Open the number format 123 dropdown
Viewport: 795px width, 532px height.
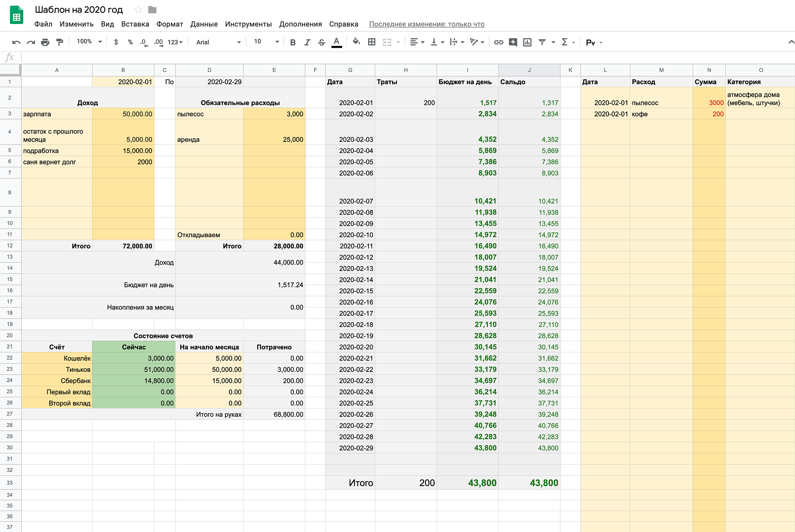coord(175,42)
